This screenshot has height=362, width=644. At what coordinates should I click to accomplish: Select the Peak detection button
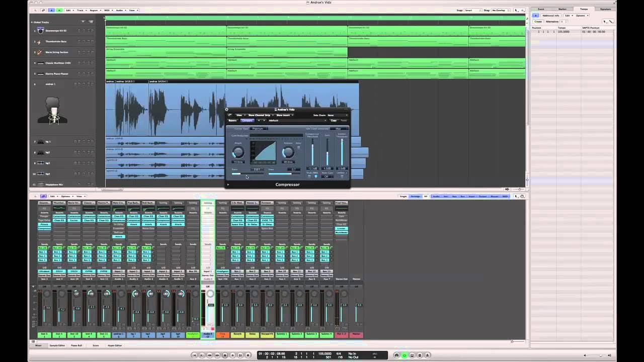pos(309,176)
